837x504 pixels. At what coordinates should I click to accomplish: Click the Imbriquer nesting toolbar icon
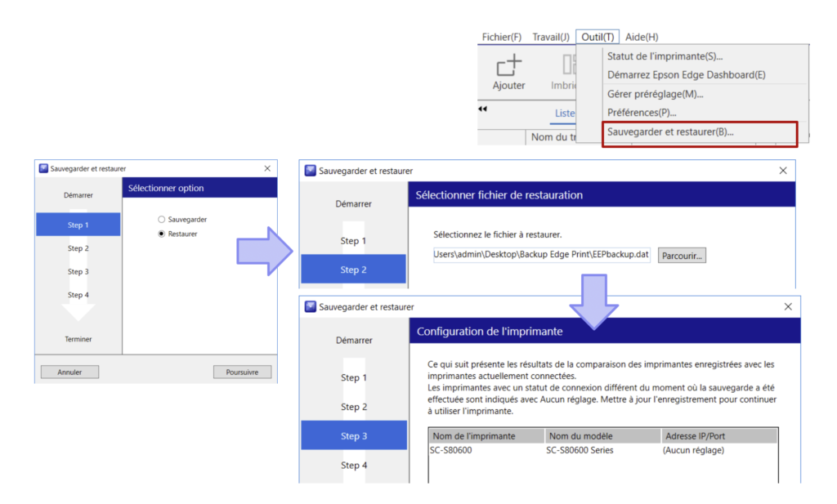click(567, 67)
